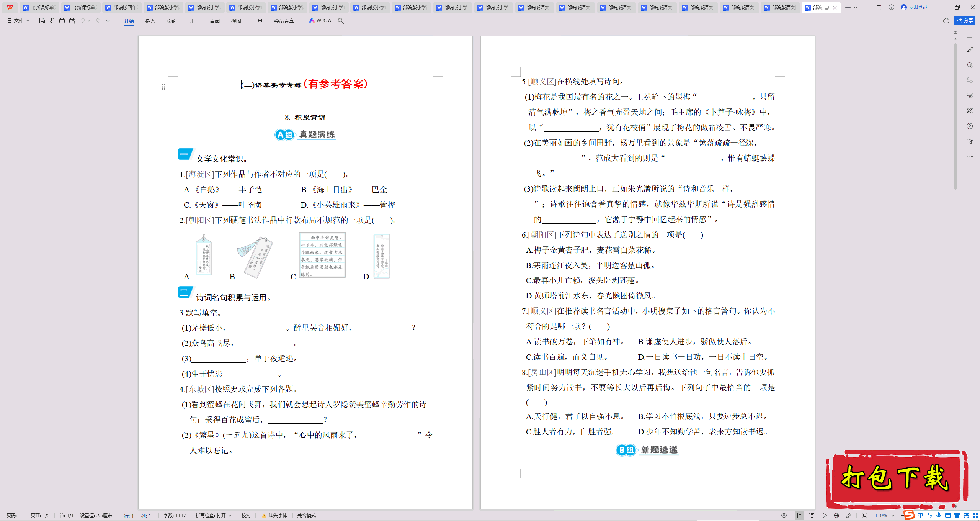The width and height of the screenshot is (980, 521).
Task: Open the 工具 ribbon tab
Action: click(x=258, y=21)
